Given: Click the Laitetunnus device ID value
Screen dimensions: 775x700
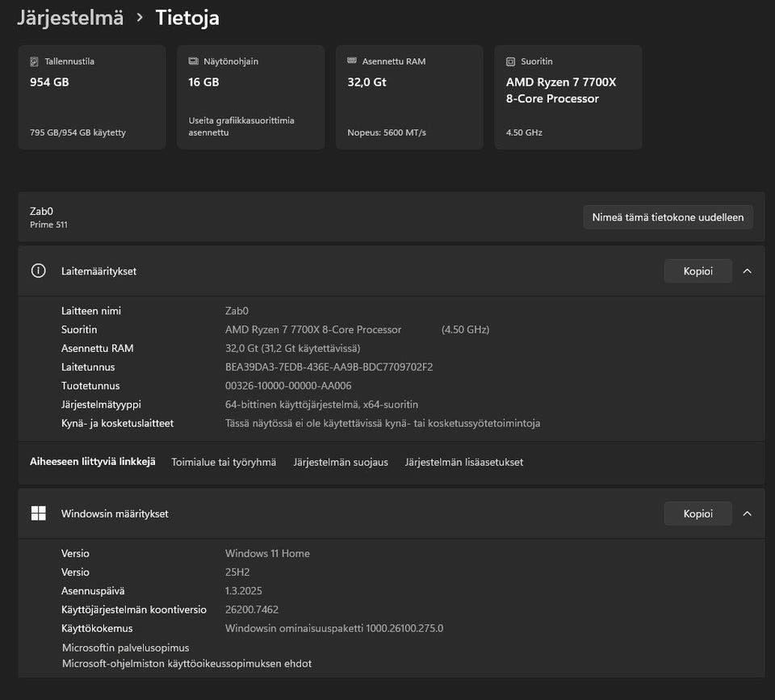Looking at the screenshot, I should tap(329, 367).
